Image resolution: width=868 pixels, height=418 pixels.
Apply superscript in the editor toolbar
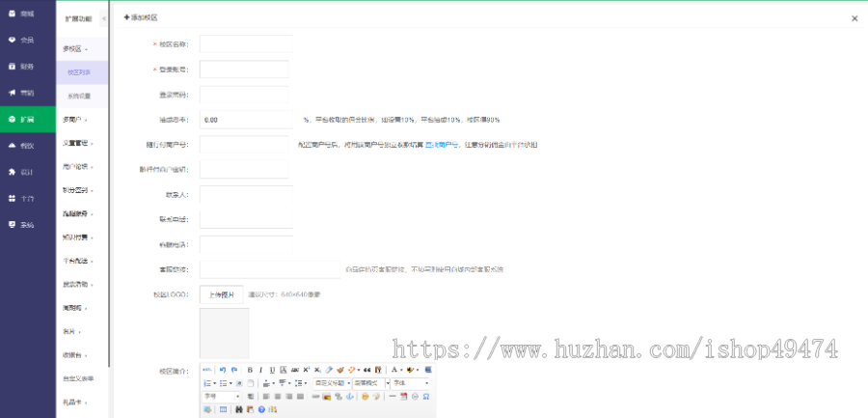pos(306,370)
